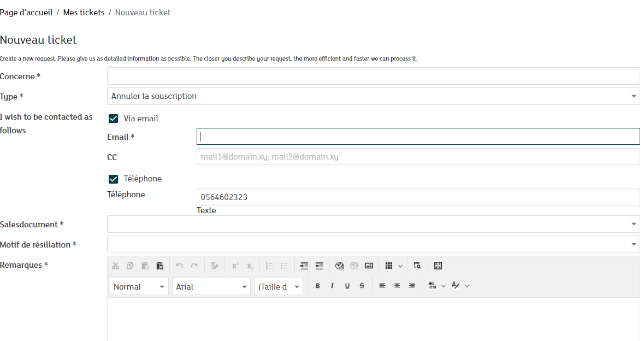Viewport: 644px width, 341px height.
Task: Open the Normal paragraph format dropdown
Action: coord(139,286)
